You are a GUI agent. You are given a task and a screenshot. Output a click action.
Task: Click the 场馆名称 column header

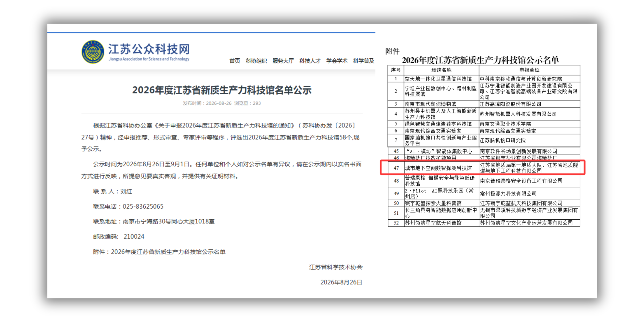(441, 70)
